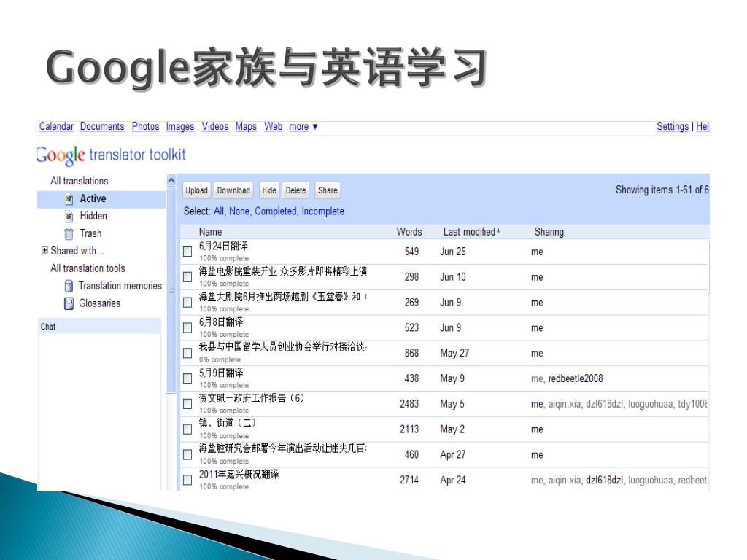Tick the checkbox for 6月8日翻译
Screen dimensions: 747x560
187,327
